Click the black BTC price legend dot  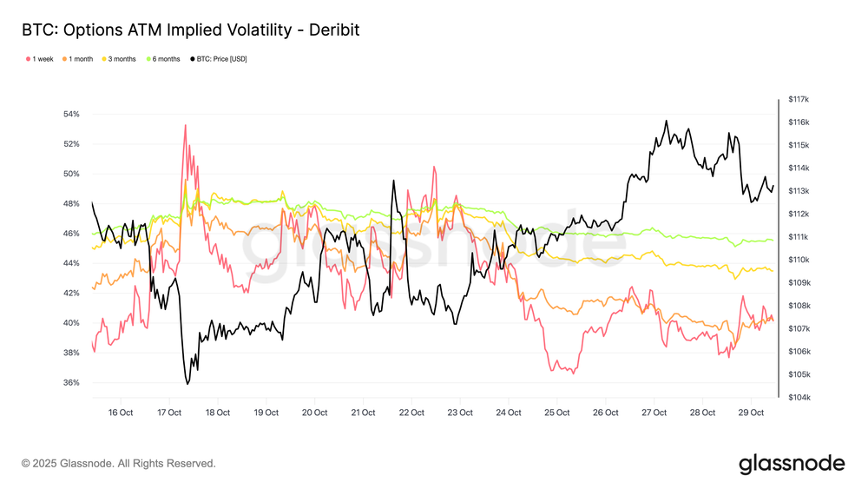[x=193, y=59]
